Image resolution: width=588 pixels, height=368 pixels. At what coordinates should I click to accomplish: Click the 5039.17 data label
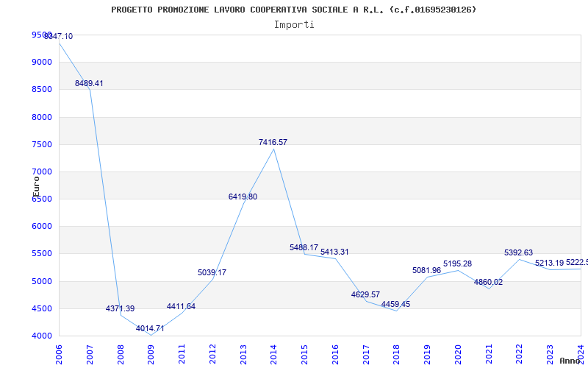tap(212, 272)
